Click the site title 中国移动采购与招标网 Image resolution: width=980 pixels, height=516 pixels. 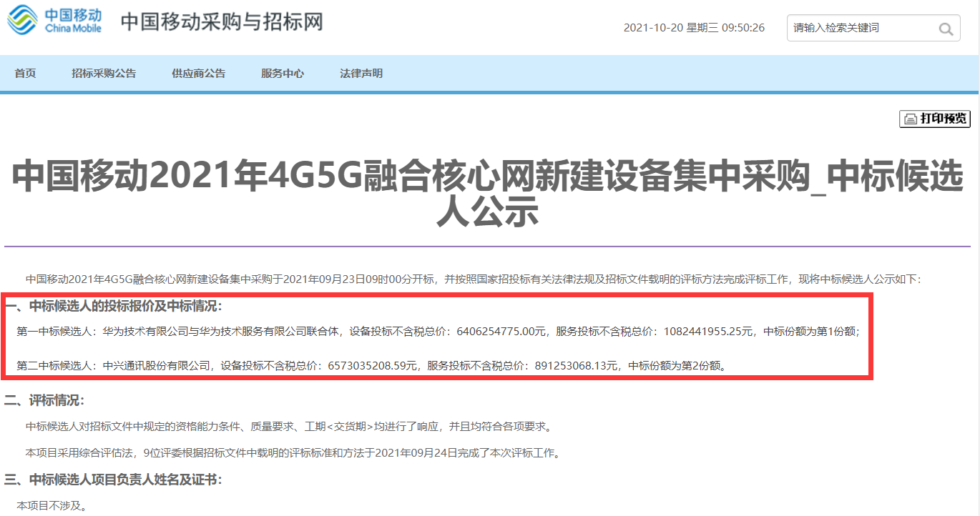pos(222,21)
